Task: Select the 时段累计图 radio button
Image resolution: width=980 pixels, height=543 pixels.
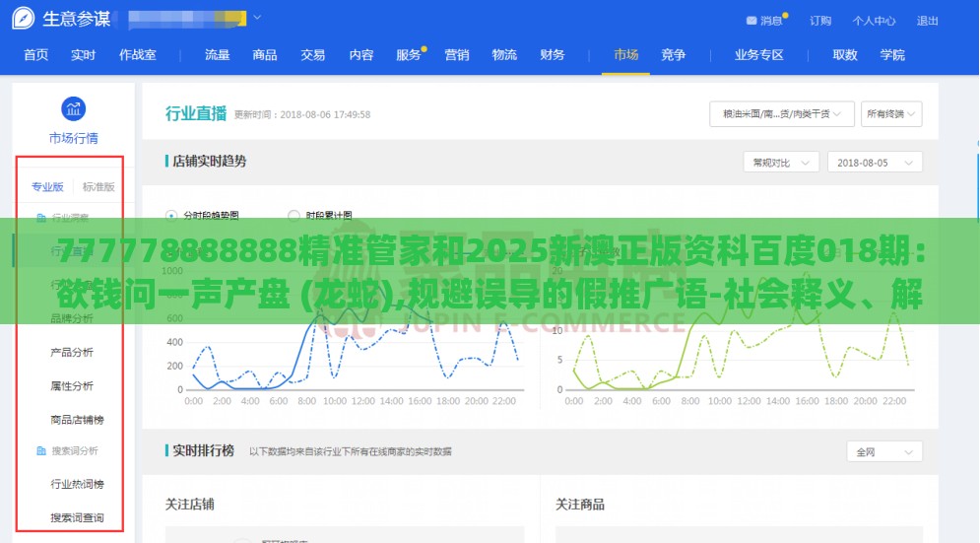Action: [294, 216]
